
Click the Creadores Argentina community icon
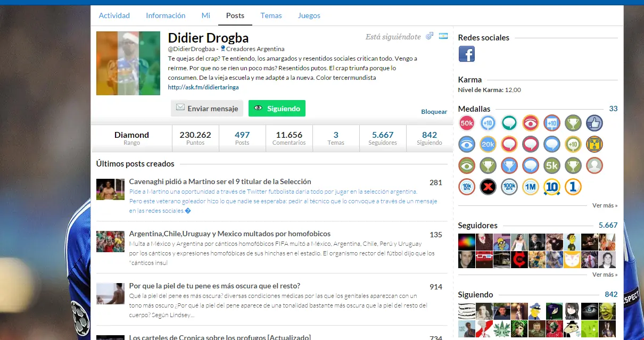pos(223,48)
